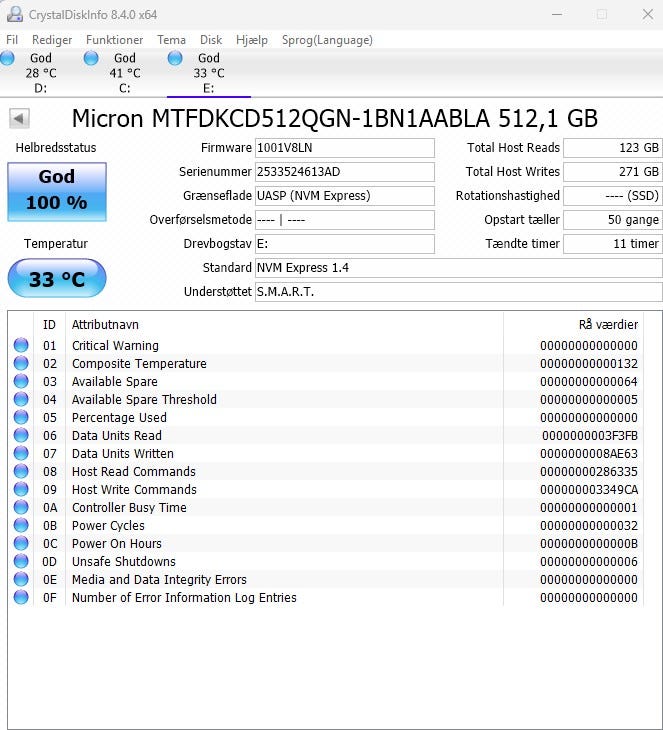Click raw value 0000000286335
Image resolution: width=663 pixels, height=730 pixels.
tap(589, 472)
